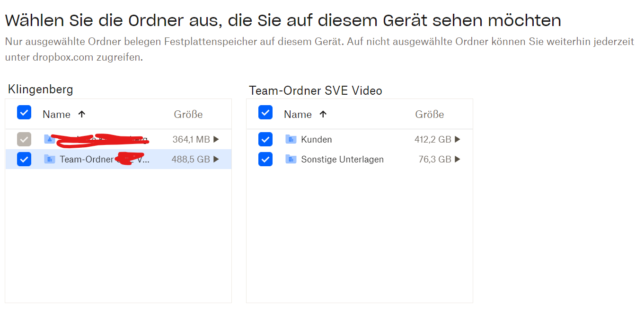
Task: Click the sort arrow beside Name in Team-Ordner SVE Video panel
Action: point(323,114)
